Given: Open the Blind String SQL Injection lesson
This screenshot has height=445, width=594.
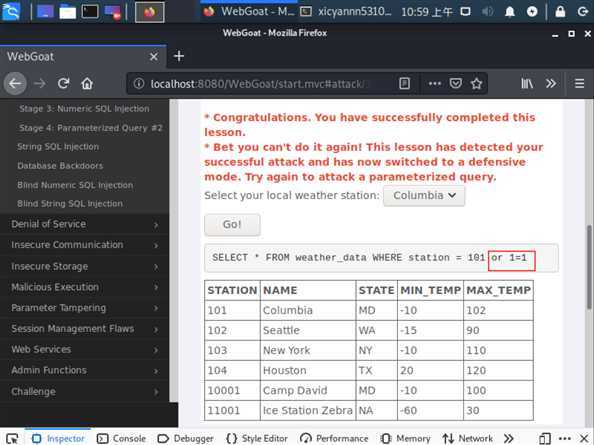Looking at the screenshot, I should coord(70,204).
